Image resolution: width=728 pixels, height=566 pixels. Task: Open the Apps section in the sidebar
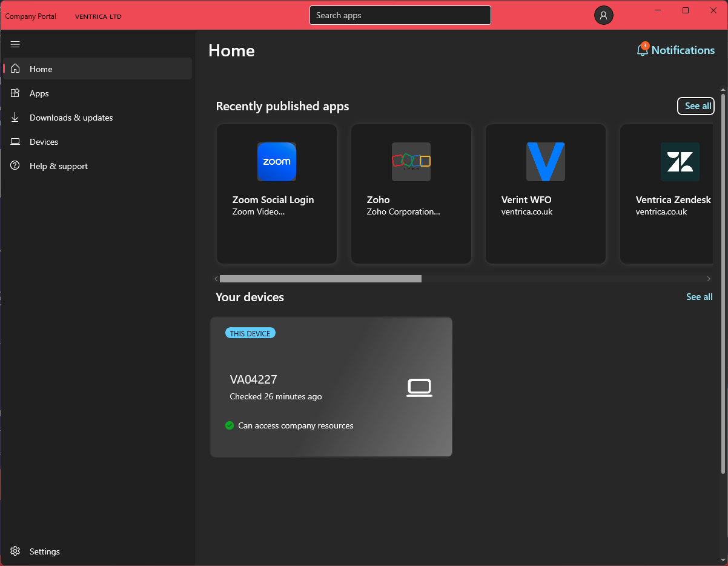coord(39,93)
